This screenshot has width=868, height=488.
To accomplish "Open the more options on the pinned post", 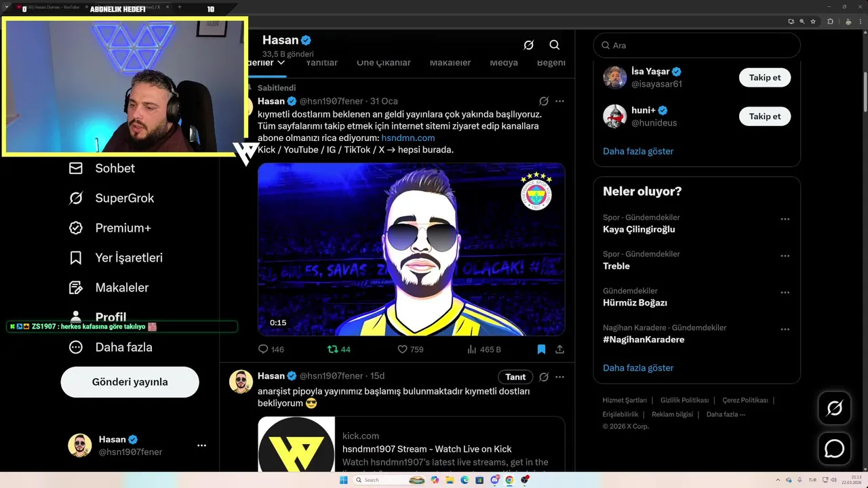I will pos(559,101).
